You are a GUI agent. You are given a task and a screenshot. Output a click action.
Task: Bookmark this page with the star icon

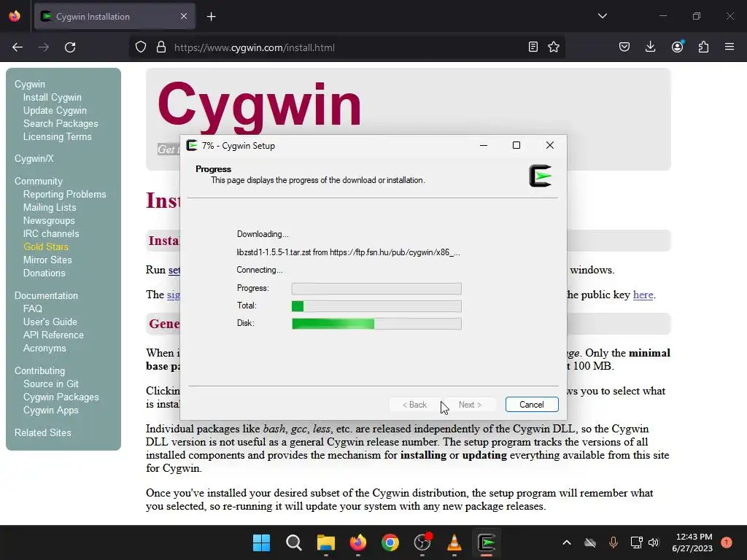pyautogui.click(x=554, y=47)
